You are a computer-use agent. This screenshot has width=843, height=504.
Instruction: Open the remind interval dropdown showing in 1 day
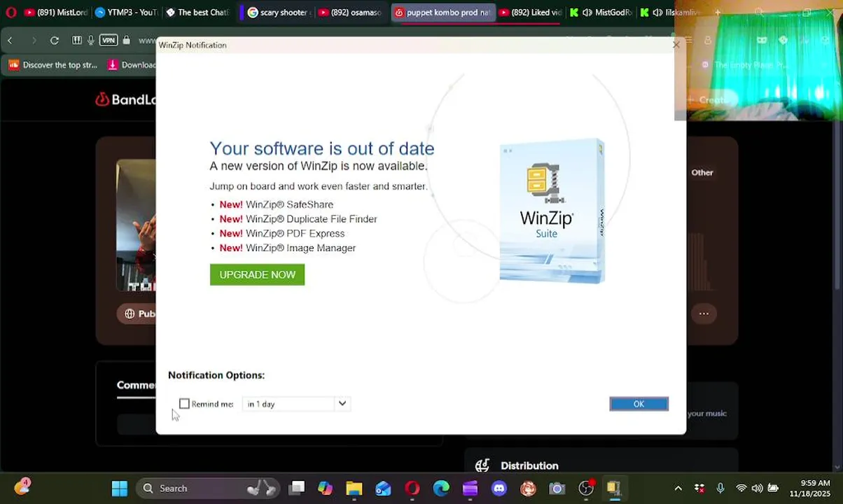pyautogui.click(x=295, y=404)
